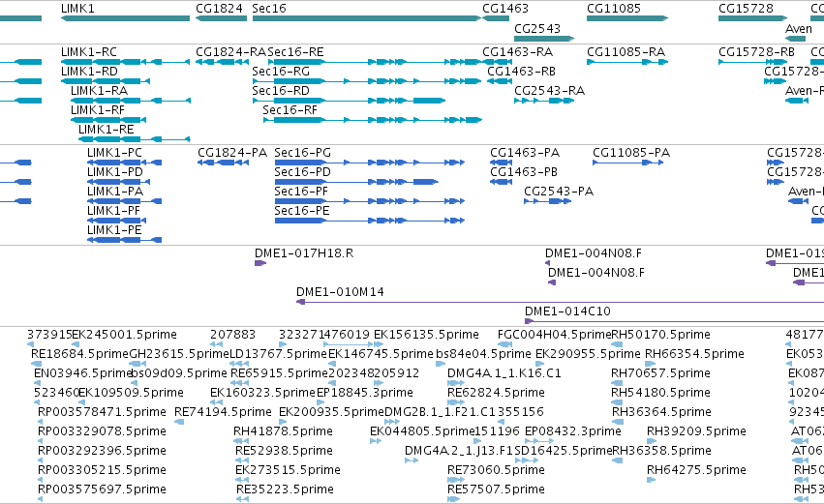Select EST label RH39209.5prime
The height and width of the screenshot is (504, 824).
[696, 431]
